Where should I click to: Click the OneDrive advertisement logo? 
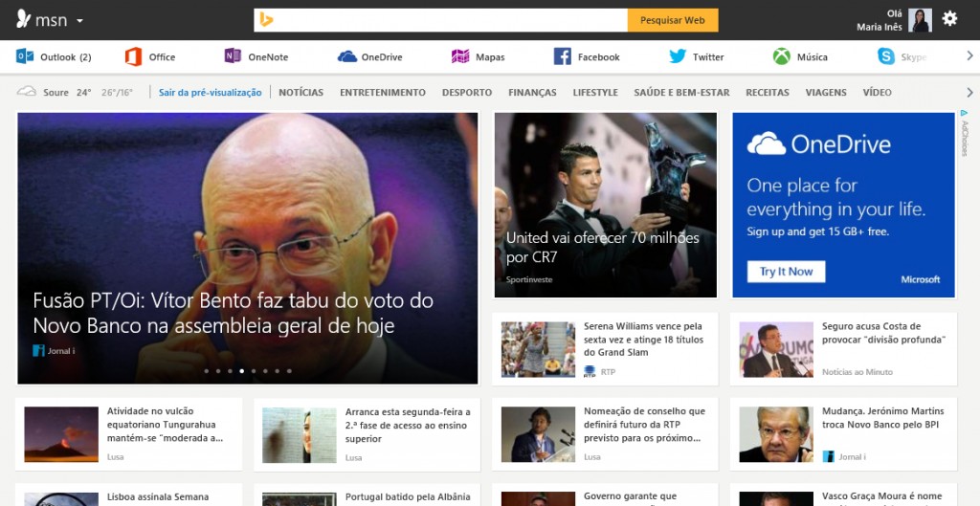coord(819,143)
